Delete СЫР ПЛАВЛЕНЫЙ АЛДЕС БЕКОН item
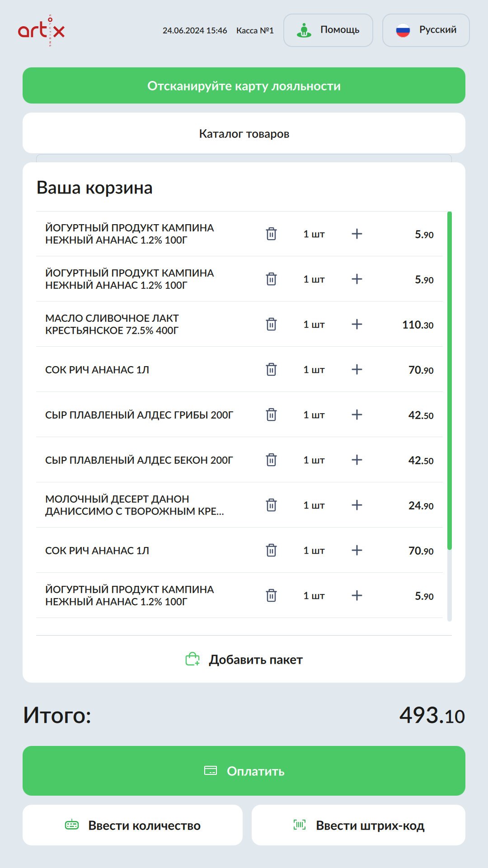The width and height of the screenshot is (488, 868). point(271,460)
